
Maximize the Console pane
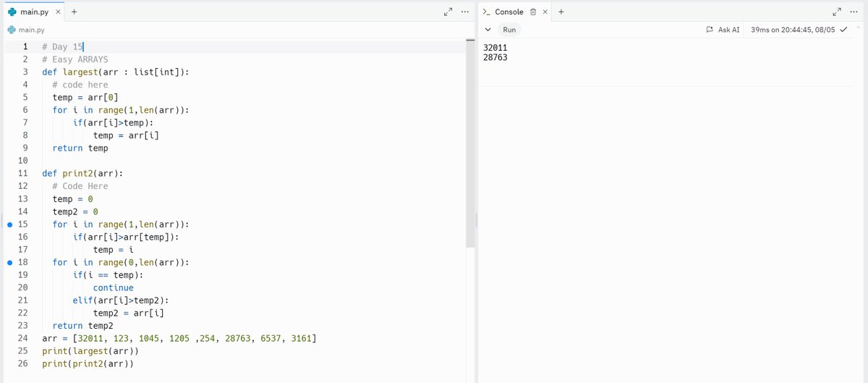coord(837,12)
